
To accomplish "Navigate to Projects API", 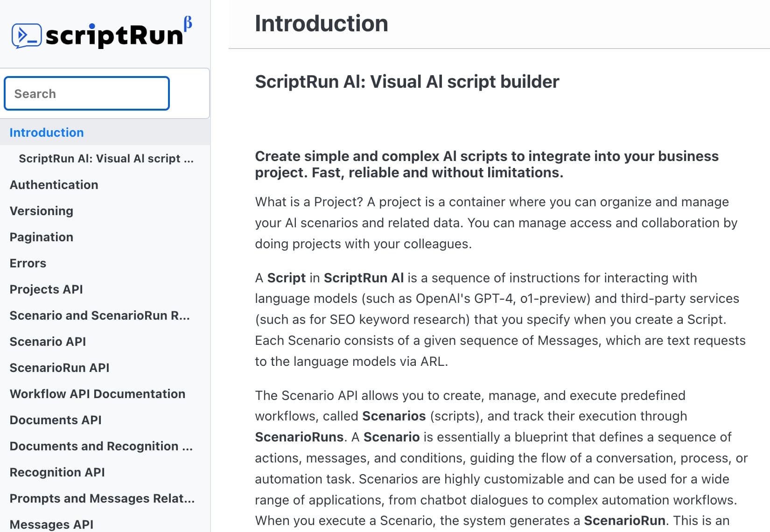I will click(x=46, y=289).
